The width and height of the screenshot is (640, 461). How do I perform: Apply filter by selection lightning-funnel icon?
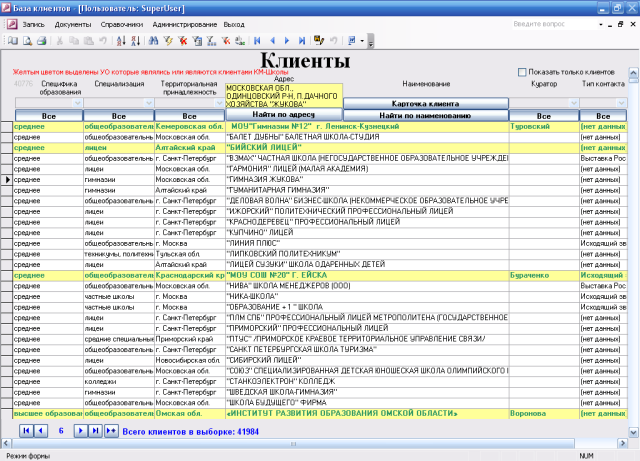tap(168, 40)
